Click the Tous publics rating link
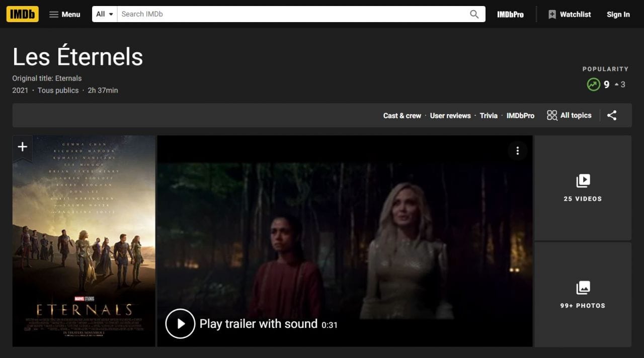 click(58, 91)
